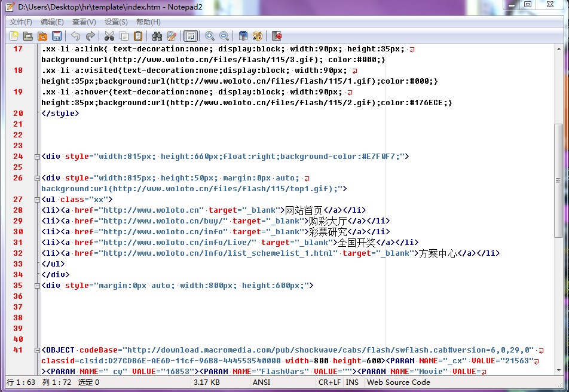Viewport: 569px width, 392px height.
Task: Open Find with the binoculars icon
Action: tap(157, 36)
